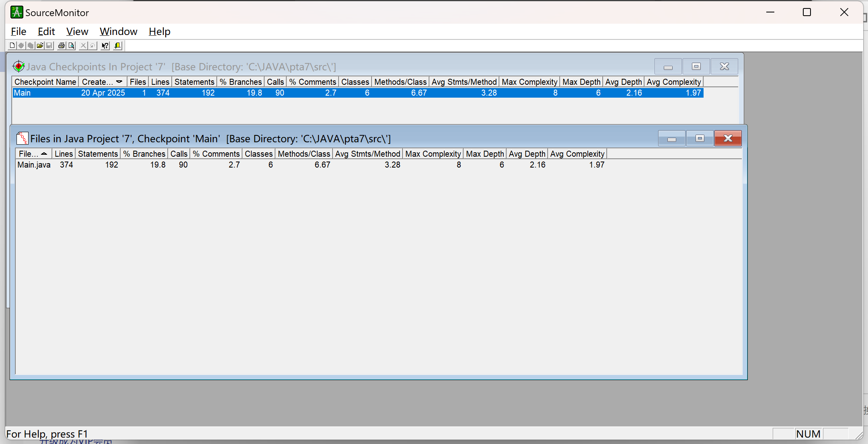Click the Save toolbar icon

(x=49, y=46)
